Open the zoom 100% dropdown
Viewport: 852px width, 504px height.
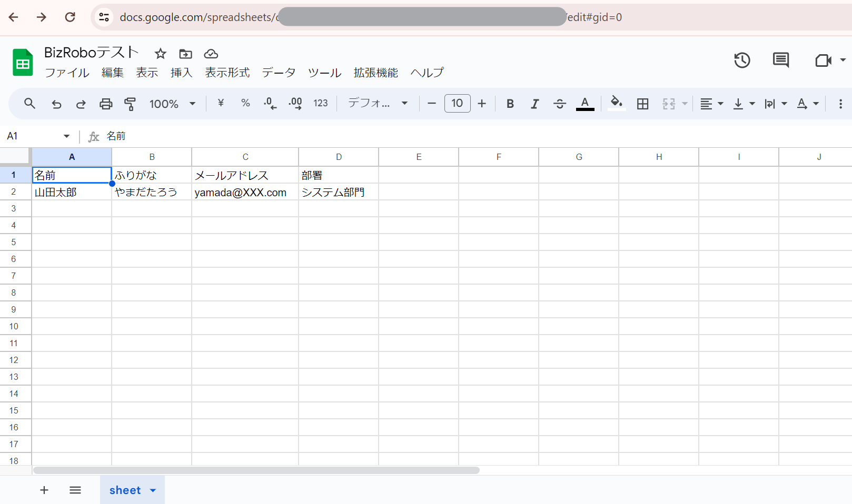point(172,104)
